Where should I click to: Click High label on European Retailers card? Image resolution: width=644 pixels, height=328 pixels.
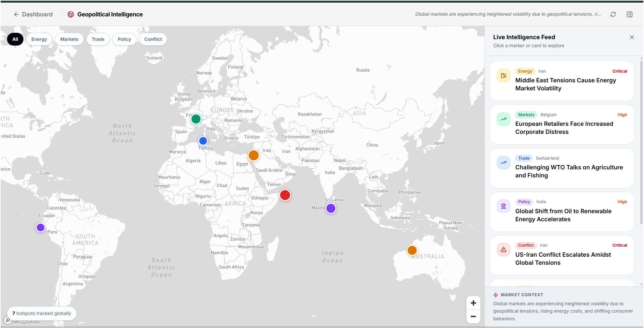[x=622, y=115]
